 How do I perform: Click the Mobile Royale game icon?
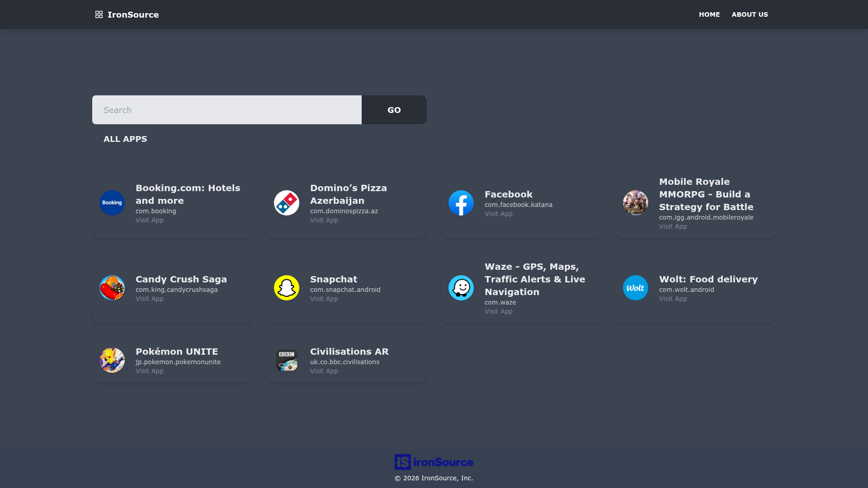point(636,203)
